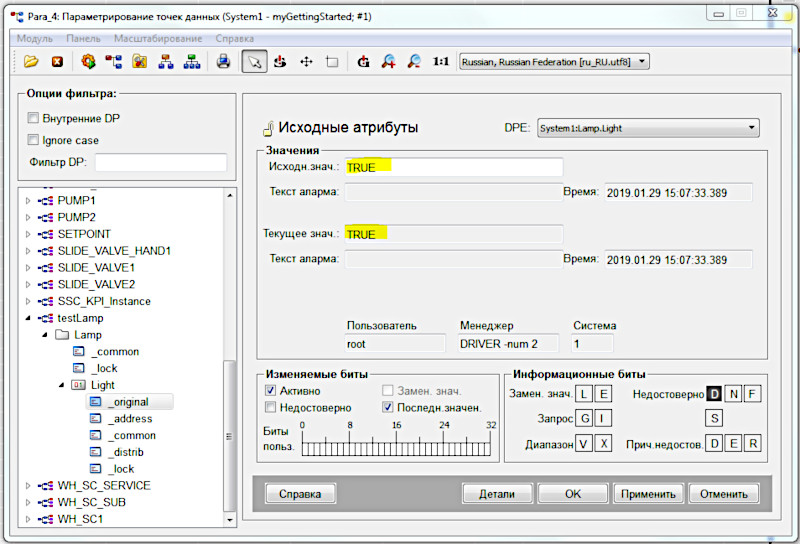The height and width of the screenshot is (544, 800).
Task: Expand the SETPOINT tree node
Action: (28, 234)
